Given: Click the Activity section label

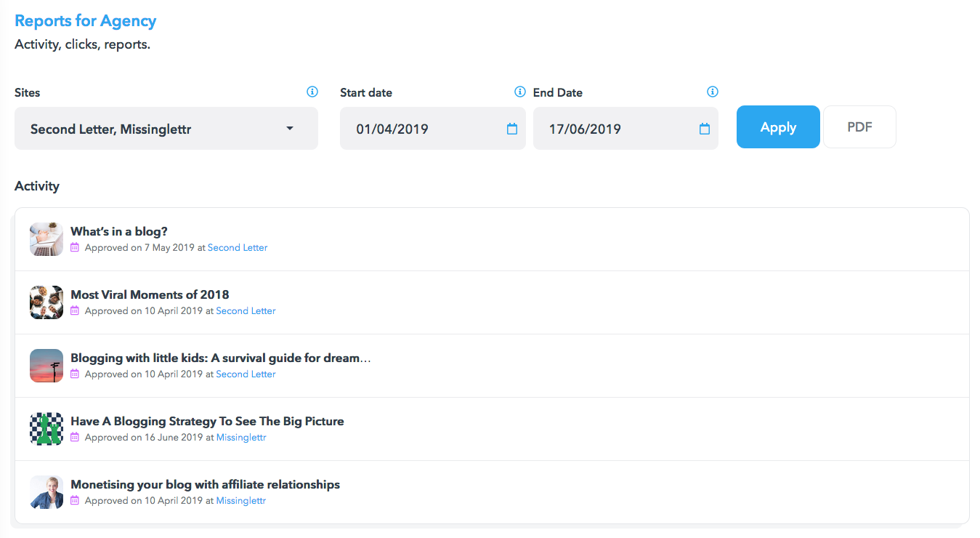Looking at the screenshot, I should click(x=37, y=186).
